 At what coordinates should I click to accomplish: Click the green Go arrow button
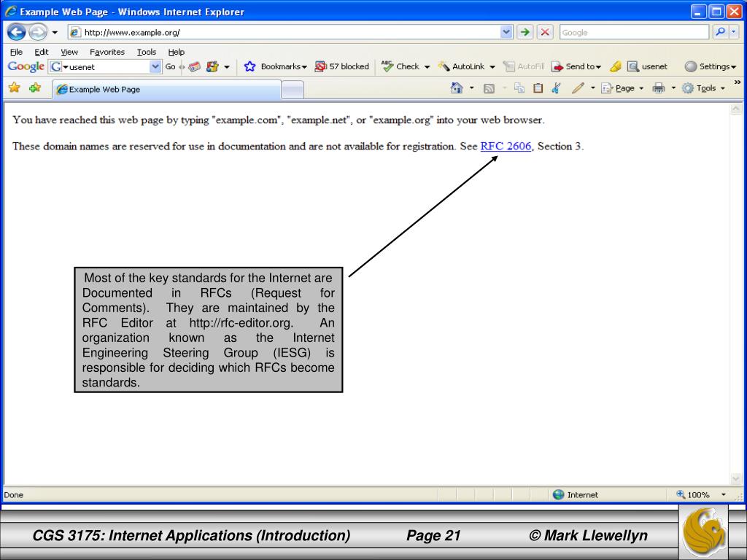tap(525, 32)
